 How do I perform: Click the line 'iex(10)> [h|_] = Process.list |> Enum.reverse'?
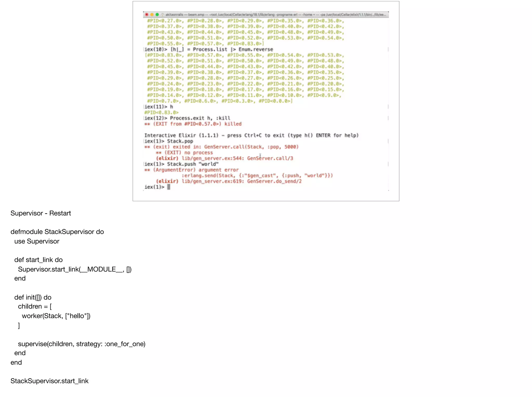coord(209,49)
